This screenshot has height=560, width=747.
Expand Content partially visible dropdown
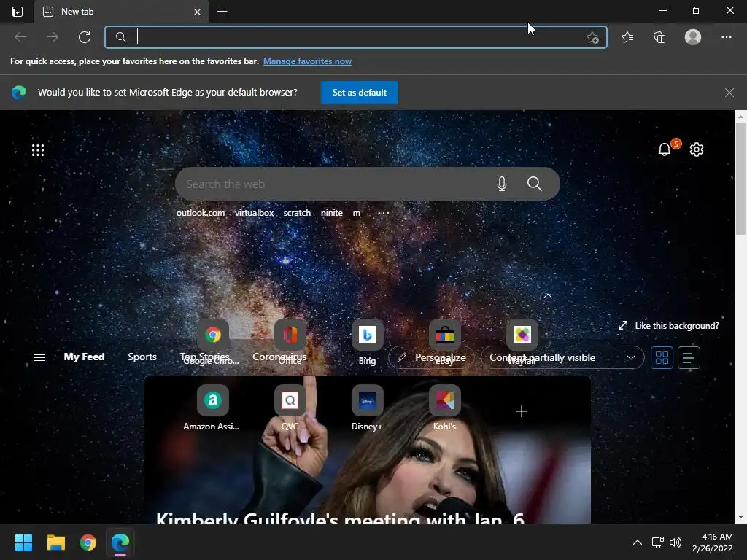562,357
